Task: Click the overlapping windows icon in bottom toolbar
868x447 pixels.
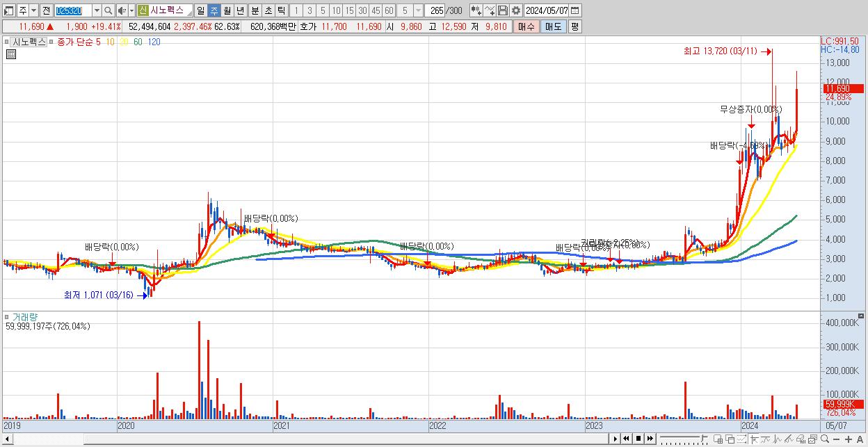Action: click(x=730, y=439)
